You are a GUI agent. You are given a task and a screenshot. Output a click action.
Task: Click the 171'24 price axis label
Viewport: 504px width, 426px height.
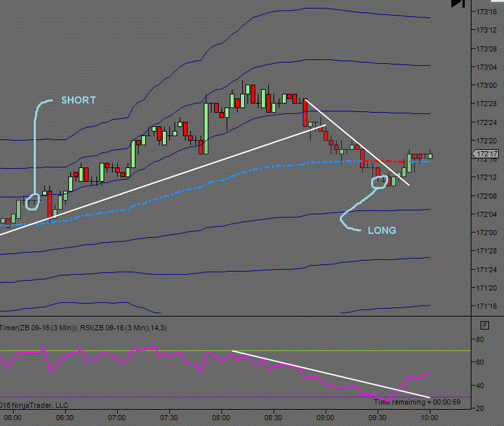[486, 270]
